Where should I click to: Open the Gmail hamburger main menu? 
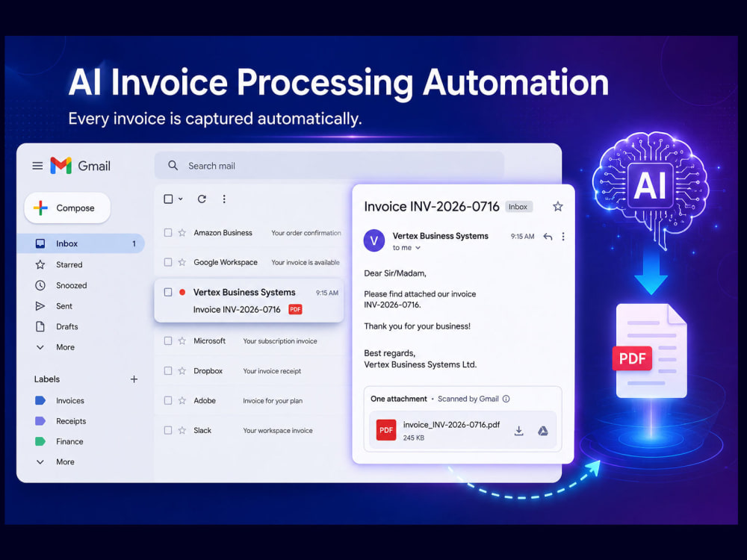pyautogui.click(x=37, y=166)
